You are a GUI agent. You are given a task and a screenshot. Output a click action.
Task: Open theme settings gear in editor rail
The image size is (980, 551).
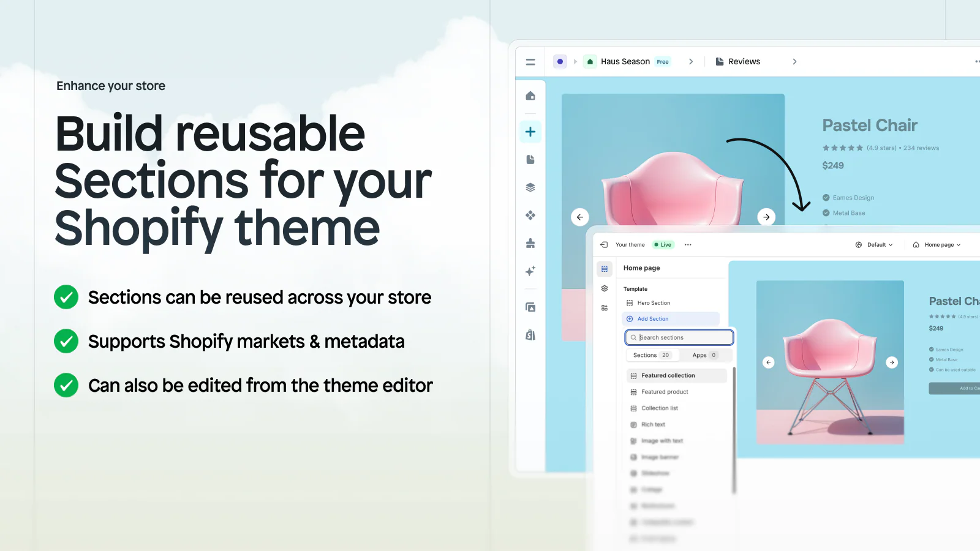(x=605, y=288)
